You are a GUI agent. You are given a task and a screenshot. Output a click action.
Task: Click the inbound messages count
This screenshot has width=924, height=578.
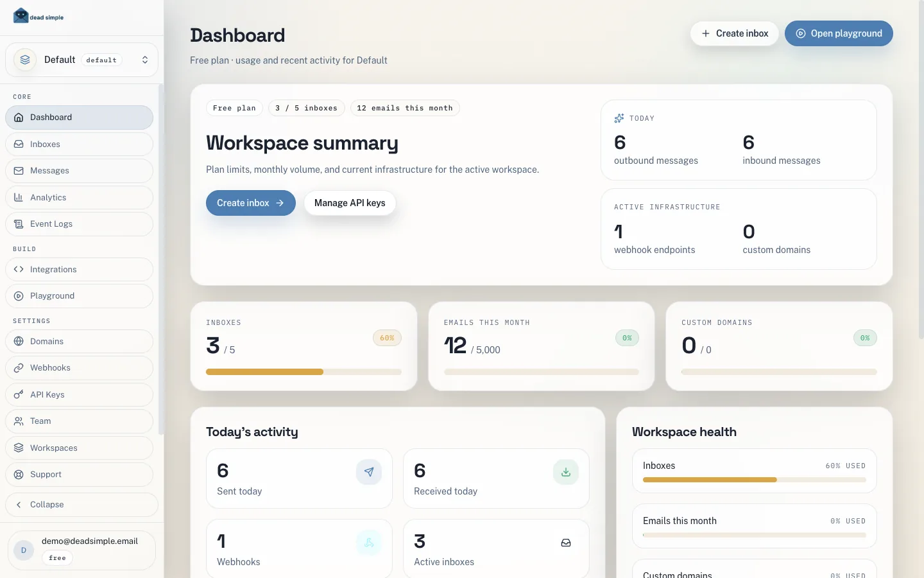(749, 143)
